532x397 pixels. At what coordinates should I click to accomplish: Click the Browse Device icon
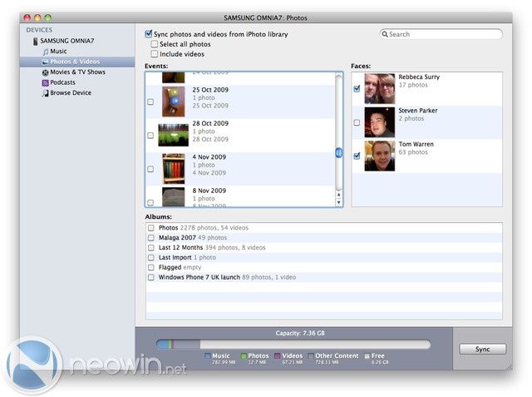(x=45, y=93)
